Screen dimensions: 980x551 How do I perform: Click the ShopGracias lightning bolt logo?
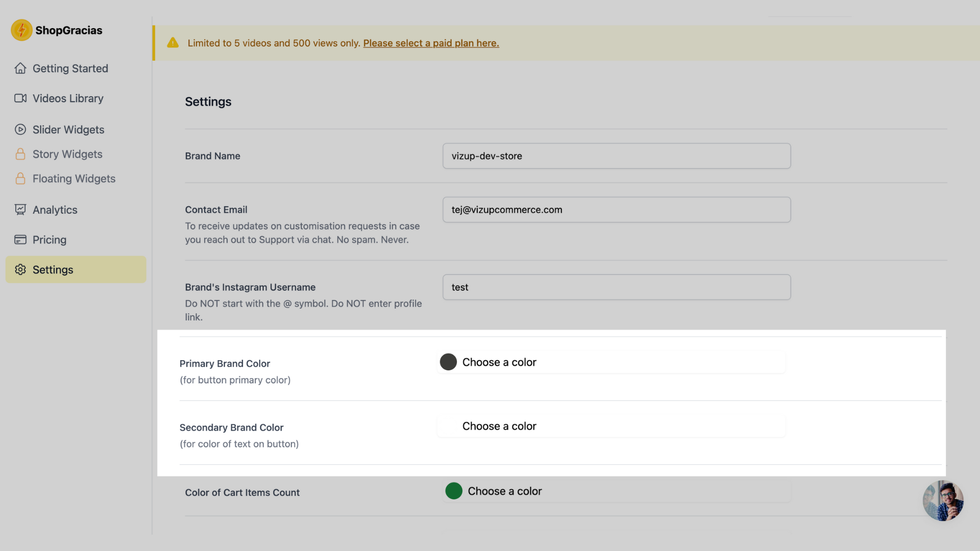[x=21, y=30]
